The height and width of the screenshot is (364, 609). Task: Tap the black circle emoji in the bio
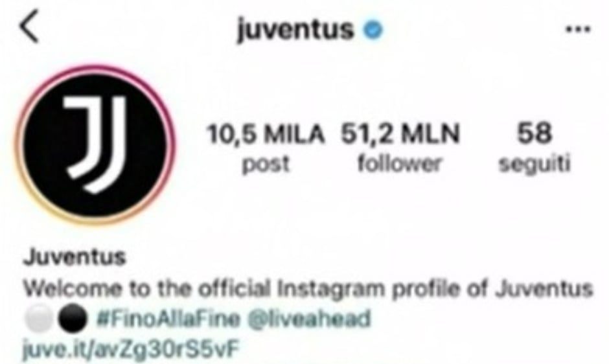click(73, 319)
